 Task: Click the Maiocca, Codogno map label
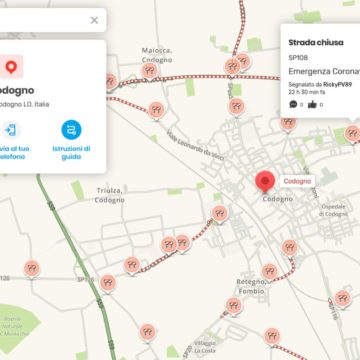tap(157, 55)
